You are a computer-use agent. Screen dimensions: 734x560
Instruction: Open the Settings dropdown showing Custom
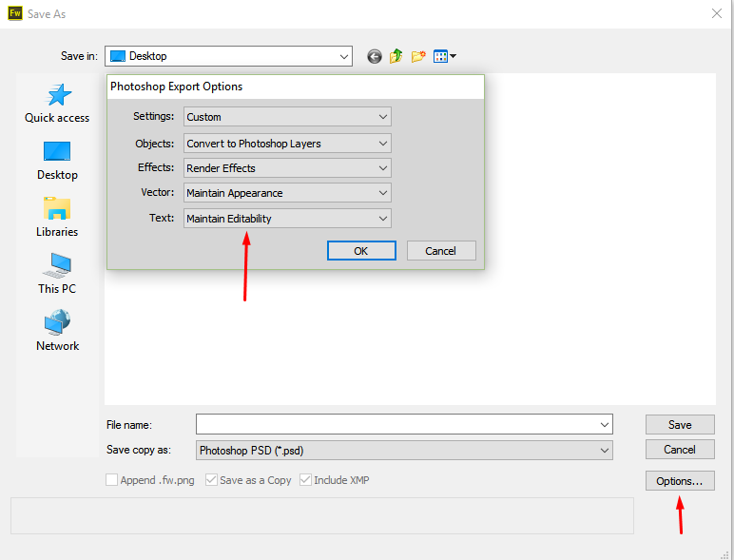tap(287, 117)
